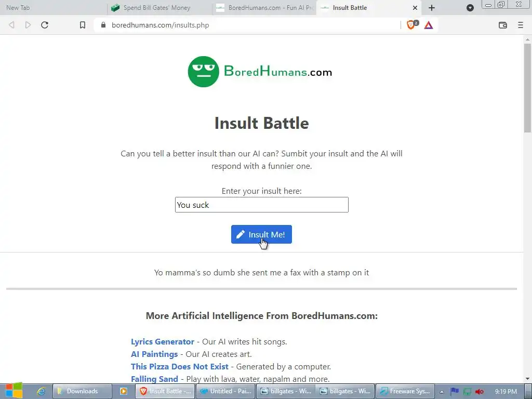Click the page vertical scrollbar thumb
This screenshot has height=399, width=532.
click(528, 87)
